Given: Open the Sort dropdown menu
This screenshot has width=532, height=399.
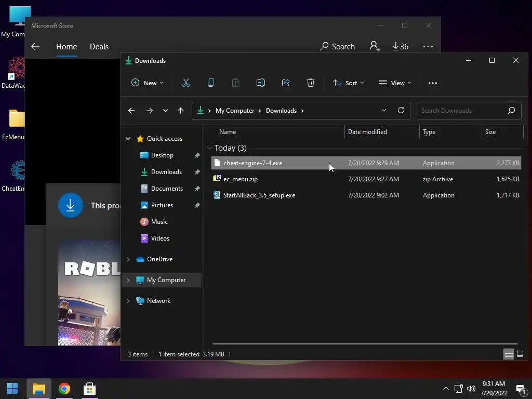Looking at the screenshot, I should coord(348,83).
